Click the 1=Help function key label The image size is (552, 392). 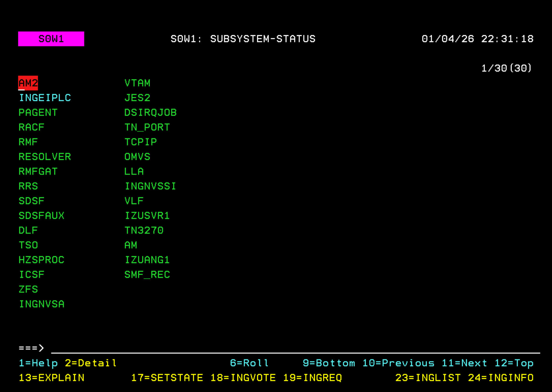point(38,363)
